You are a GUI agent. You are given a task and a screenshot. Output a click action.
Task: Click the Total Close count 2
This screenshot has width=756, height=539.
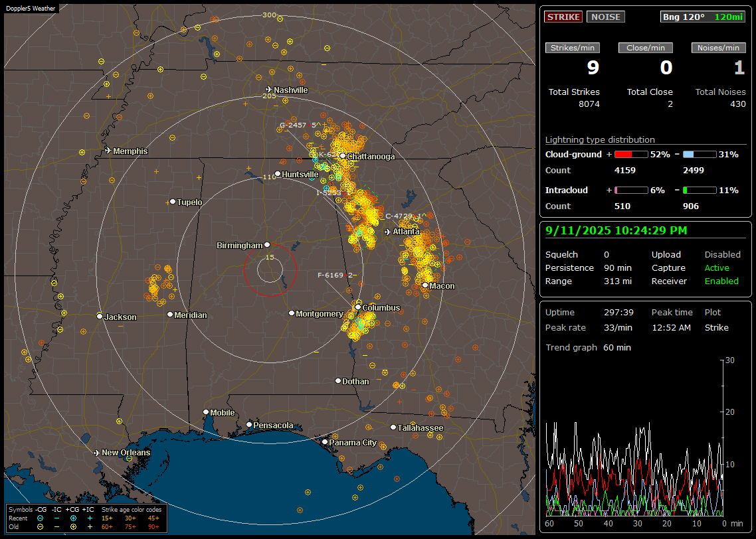(670, 104)
